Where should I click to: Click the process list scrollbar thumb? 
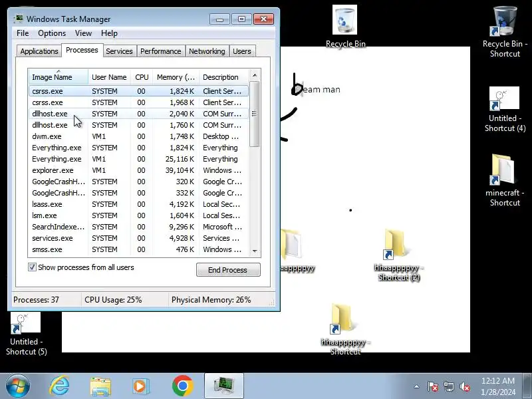pyautogui.click(x=255, y=114)
